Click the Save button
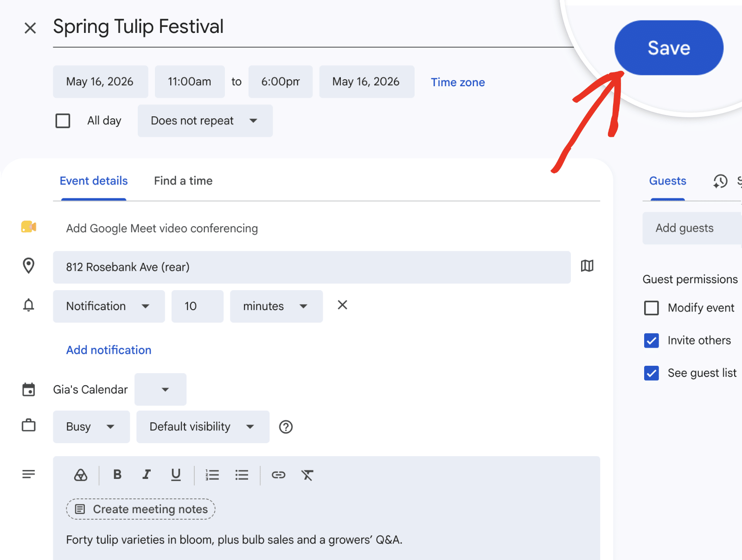Screen dimensions: 742x560 [x=669, y=48]
